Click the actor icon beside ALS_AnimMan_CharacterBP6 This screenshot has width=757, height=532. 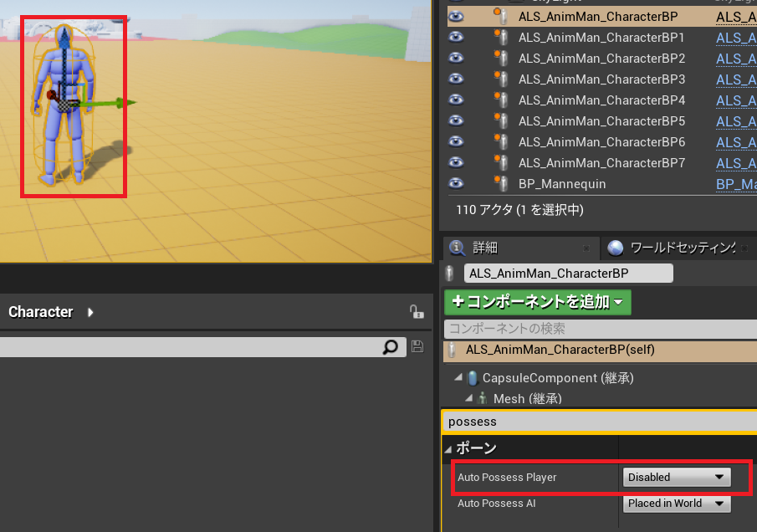(501, 141)
